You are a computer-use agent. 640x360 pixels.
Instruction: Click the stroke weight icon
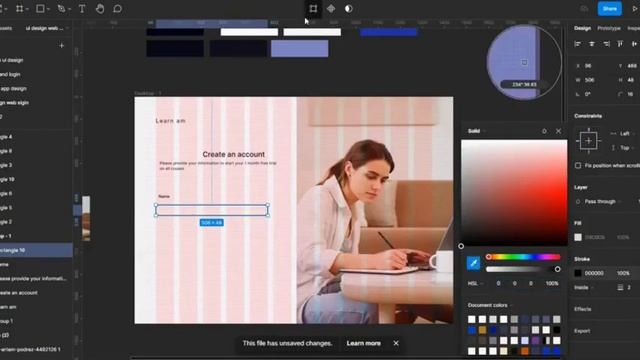click(620, 287)
